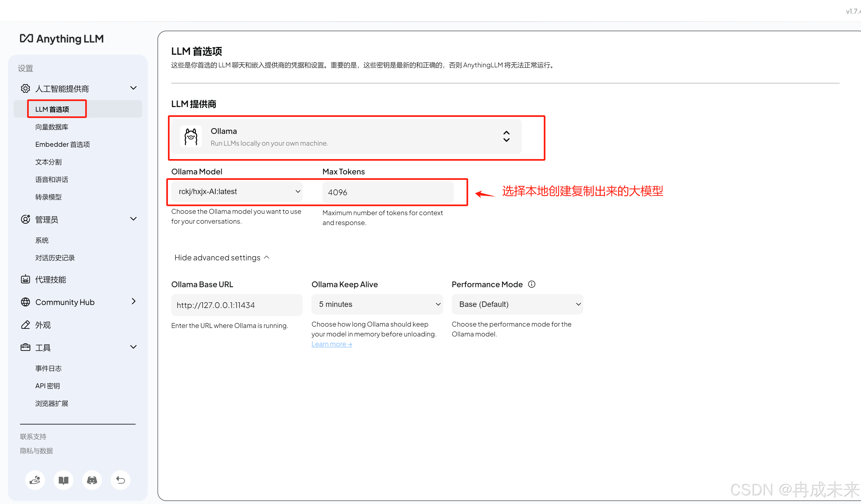Click the Discord icon in sidebar footer
The width and height of the screenshot is (861, 504).
92,480
